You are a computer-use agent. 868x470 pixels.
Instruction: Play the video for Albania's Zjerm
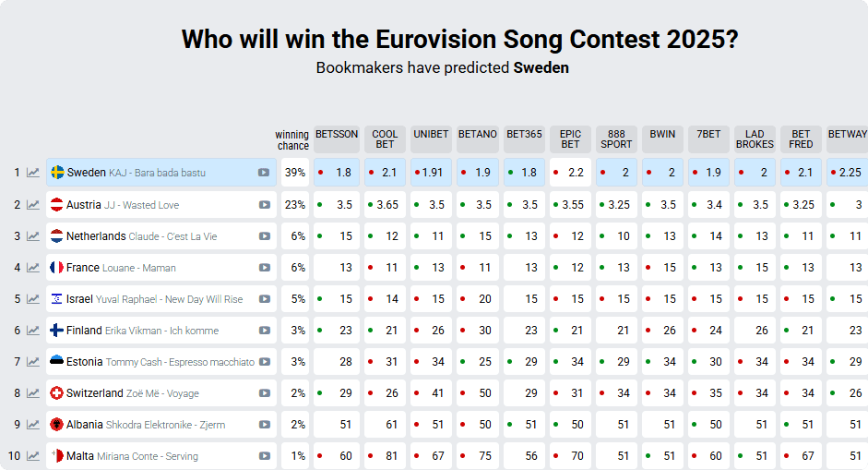pos(265,425)
